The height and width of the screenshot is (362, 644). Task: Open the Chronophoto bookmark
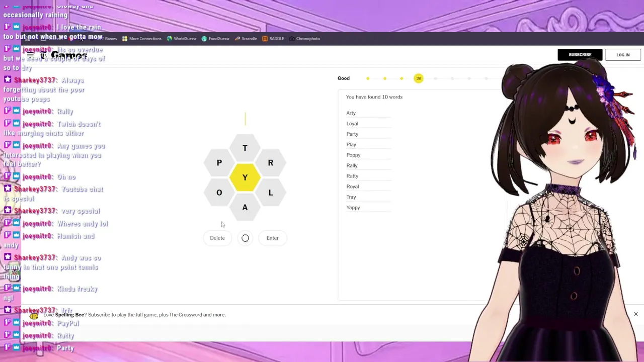[x=304, y=39]
